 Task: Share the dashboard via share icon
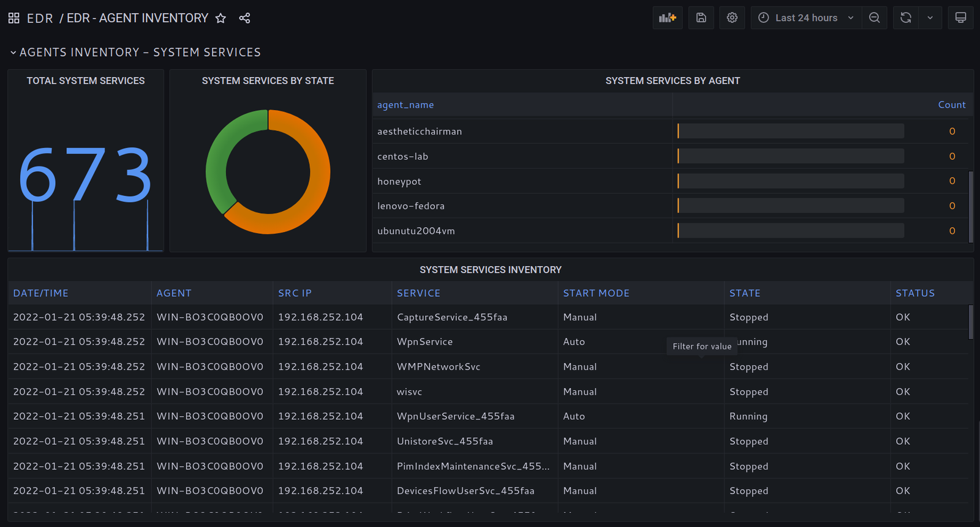244,18
